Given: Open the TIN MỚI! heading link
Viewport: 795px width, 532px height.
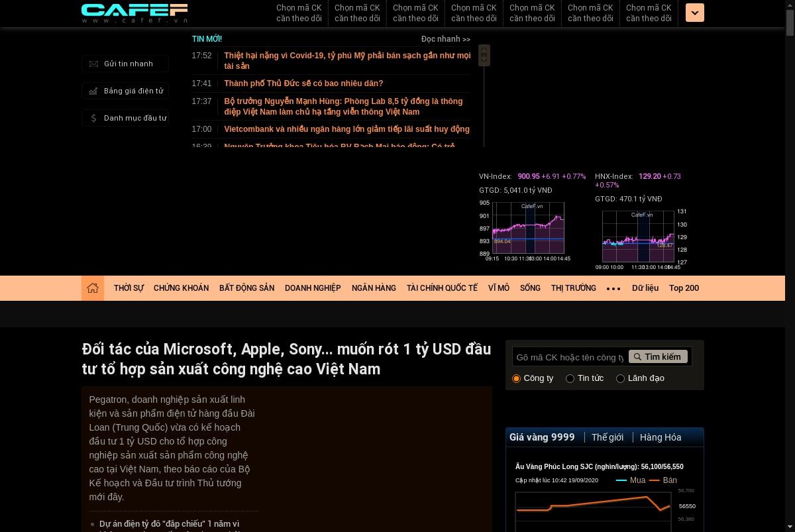Looking at the screenshot, I should coord(207,39).
